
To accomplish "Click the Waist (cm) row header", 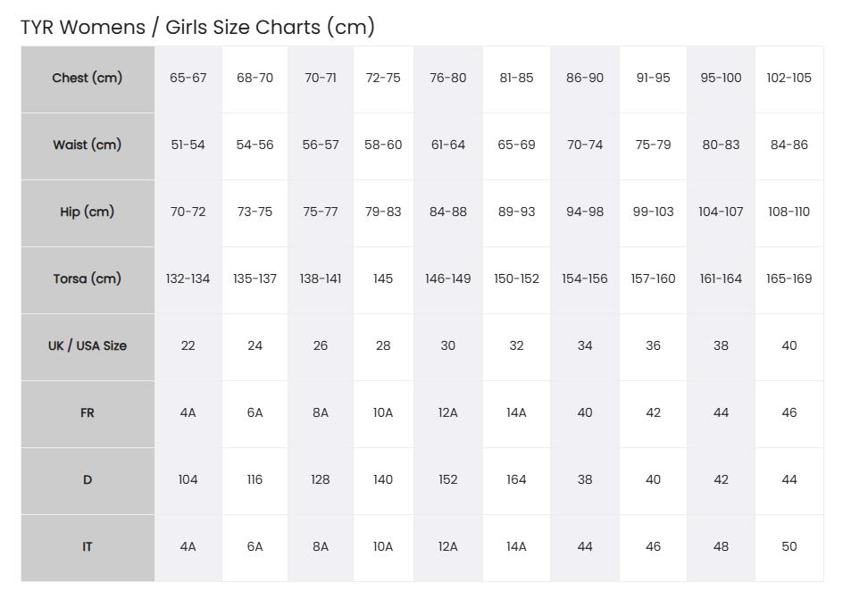I will 88,145.
